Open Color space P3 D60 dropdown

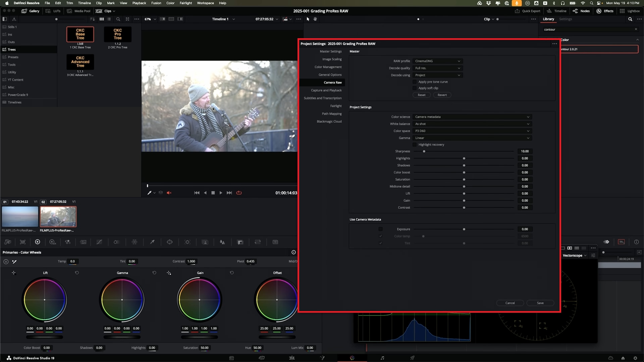click(472, 131)
